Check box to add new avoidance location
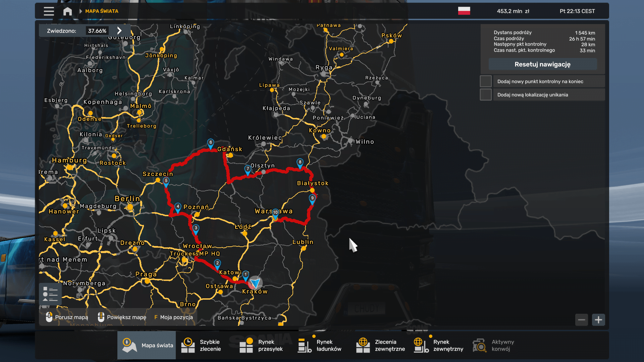The height and width of the screenshot is (362, 644). coord(486,95)
